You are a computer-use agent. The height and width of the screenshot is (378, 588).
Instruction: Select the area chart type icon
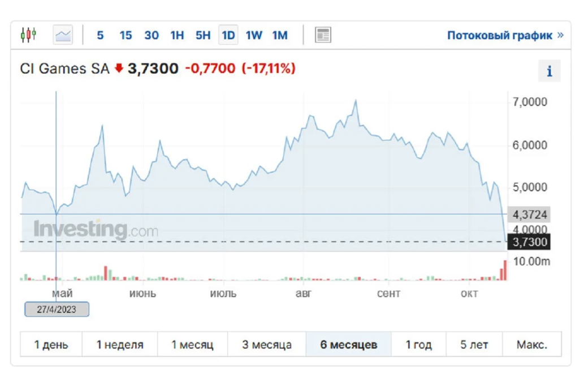[63, 35]
